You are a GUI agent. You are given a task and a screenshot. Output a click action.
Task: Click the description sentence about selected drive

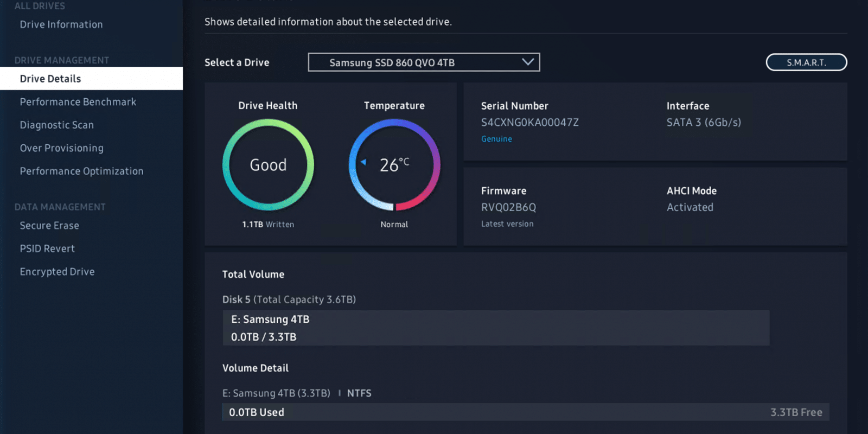(x=328, y=22)
